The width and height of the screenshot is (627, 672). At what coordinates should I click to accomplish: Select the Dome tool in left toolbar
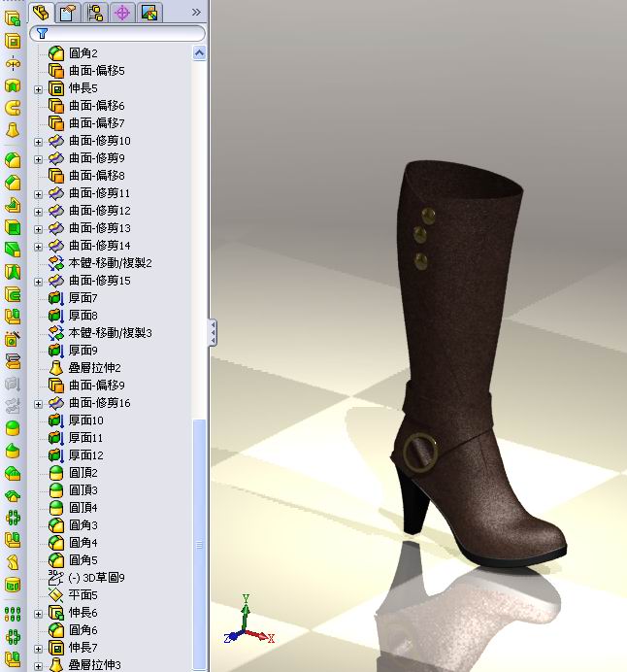click(13, 427)
